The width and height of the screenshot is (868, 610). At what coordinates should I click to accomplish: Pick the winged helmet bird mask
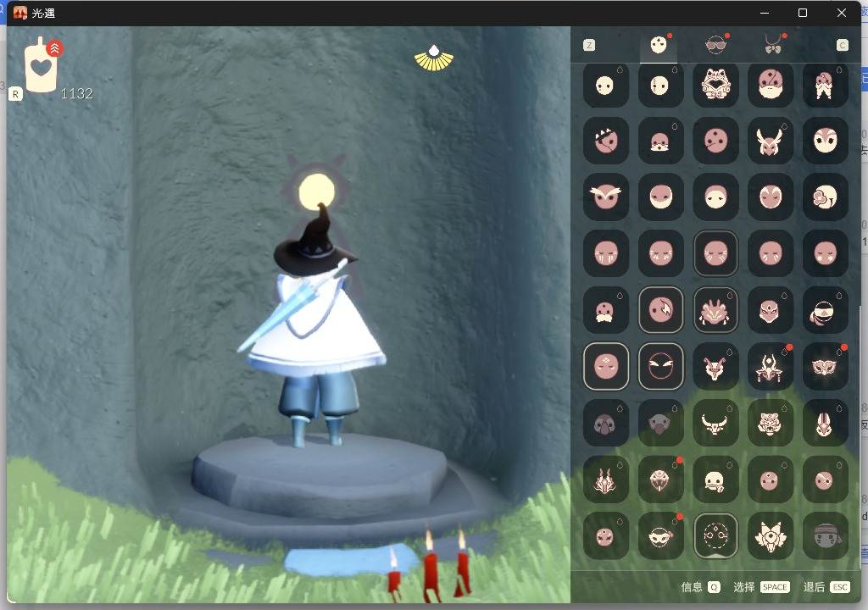[x=771, y=141]
